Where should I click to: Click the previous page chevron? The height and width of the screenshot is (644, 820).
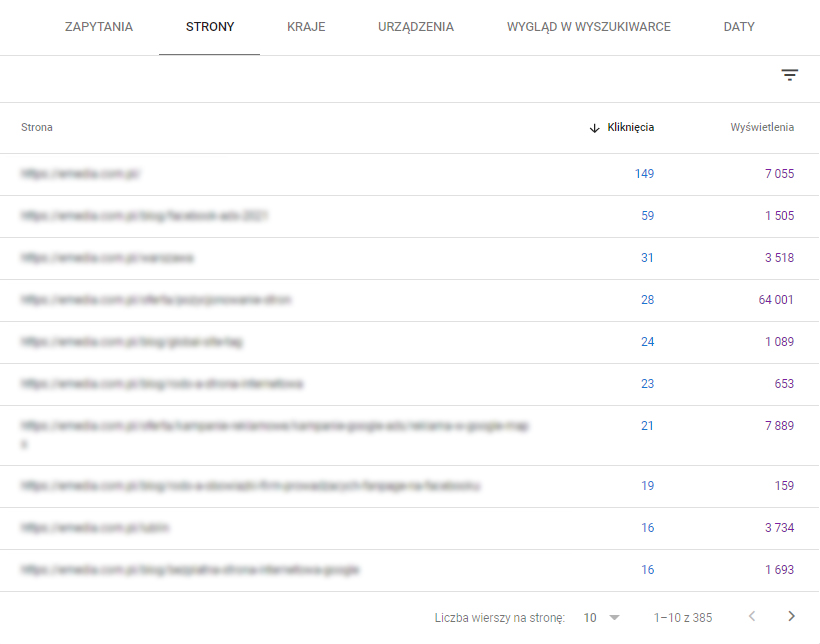pos(752,617)
